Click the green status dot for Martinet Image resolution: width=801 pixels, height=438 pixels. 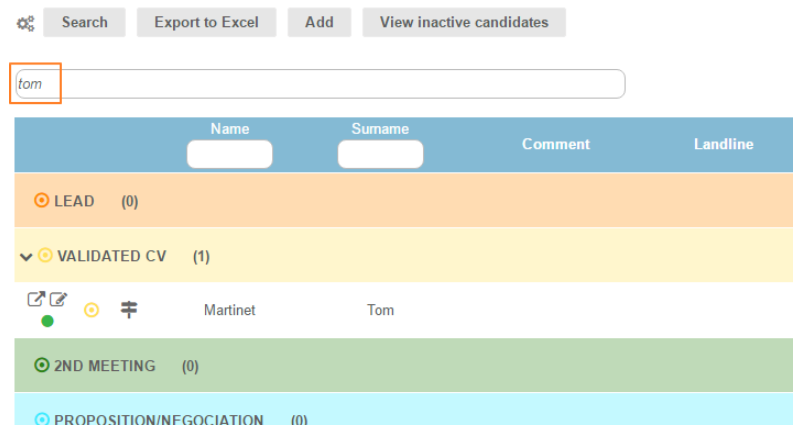click(47, 321)
